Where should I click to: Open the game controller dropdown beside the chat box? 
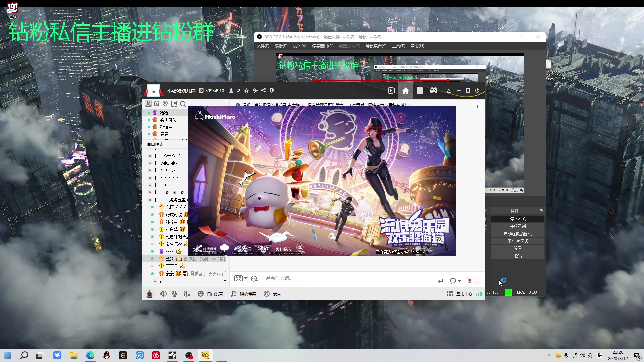[x=240, y=278]
